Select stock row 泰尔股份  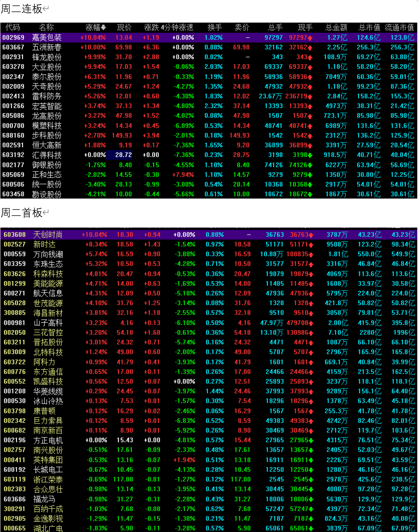[209, 77]
